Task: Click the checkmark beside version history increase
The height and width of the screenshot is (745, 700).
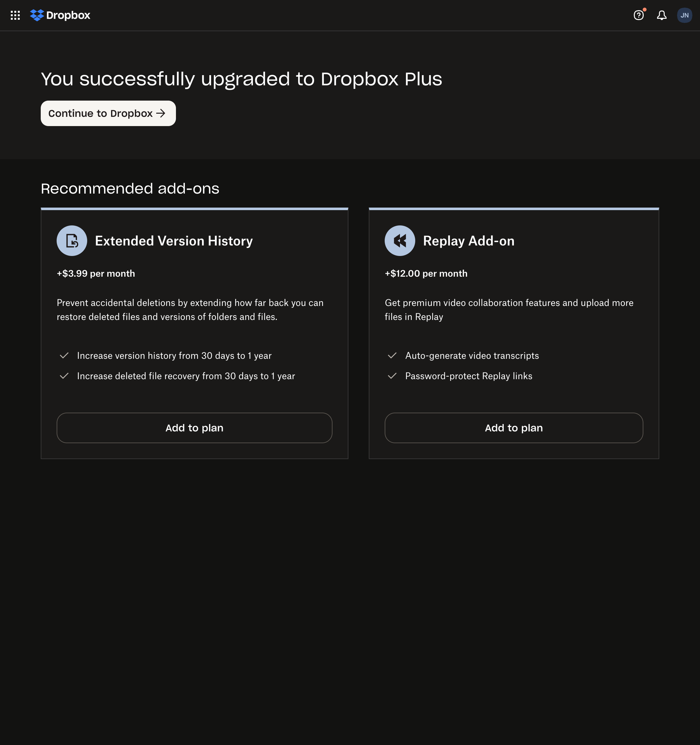Action: click(64, 356)
